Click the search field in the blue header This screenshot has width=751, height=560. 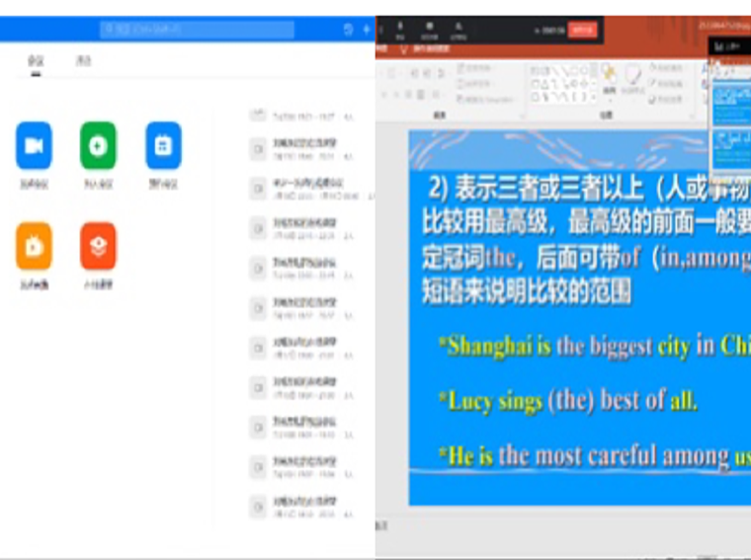click(x=197, y=30)
